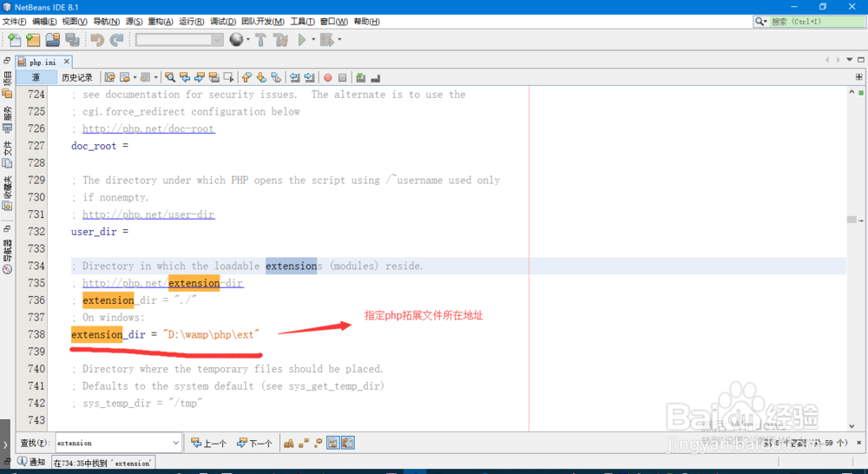
Task: Click the find text input field
Action: coord(114,443)
